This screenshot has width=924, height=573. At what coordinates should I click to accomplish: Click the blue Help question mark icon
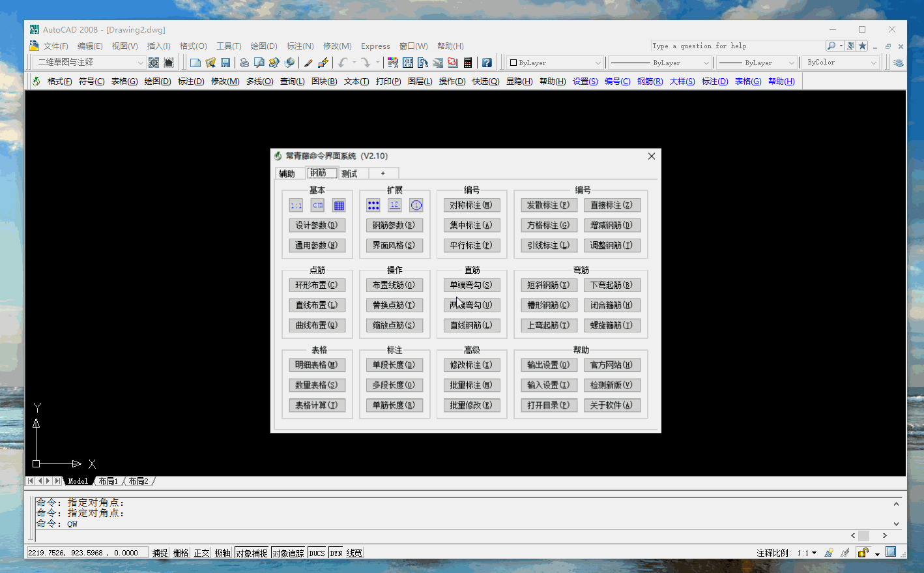(487, 63)
